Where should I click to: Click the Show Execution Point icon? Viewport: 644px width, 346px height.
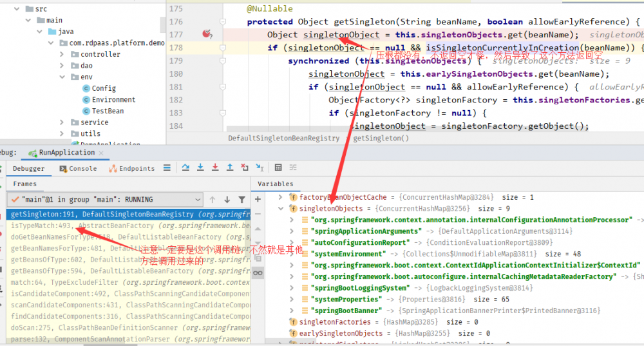pos(167,168)
